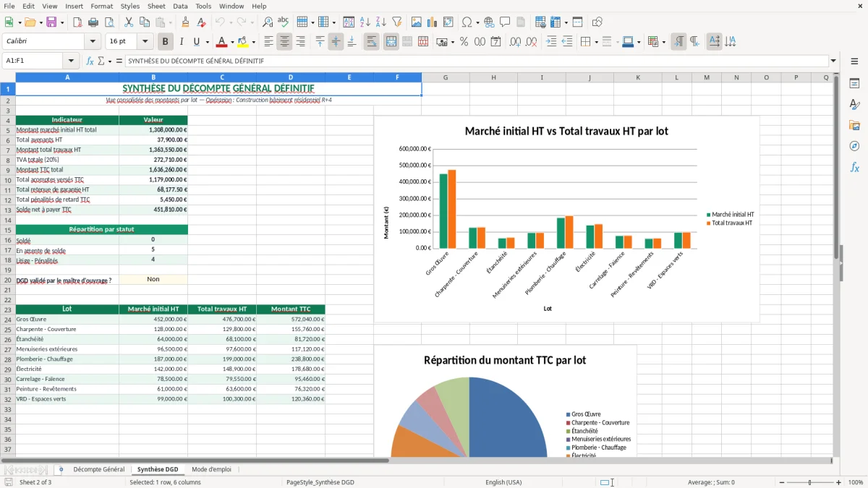868x488 pixels.
Task: Toggle Wrap Text
Action: [x=372, y=42]
